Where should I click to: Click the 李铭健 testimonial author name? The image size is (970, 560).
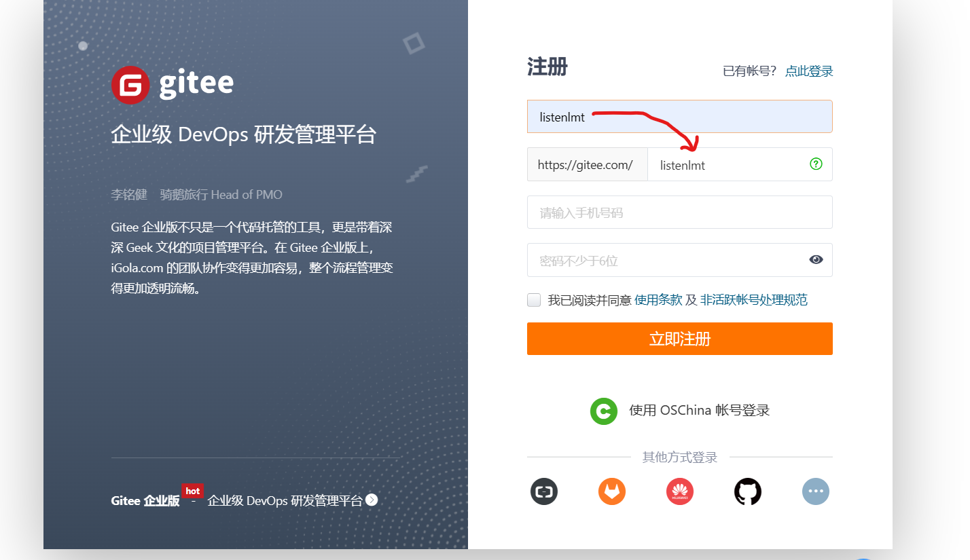(x=129, y=195)
